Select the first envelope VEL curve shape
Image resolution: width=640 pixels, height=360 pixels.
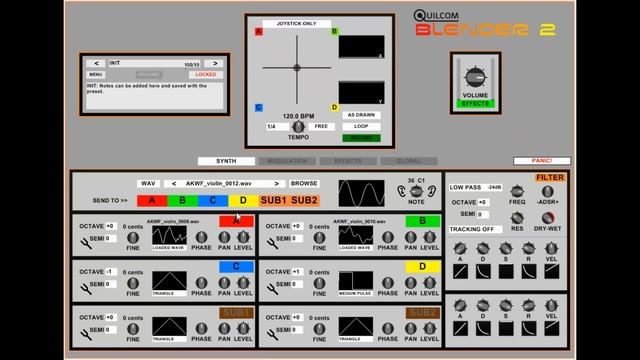coord(551,271)
